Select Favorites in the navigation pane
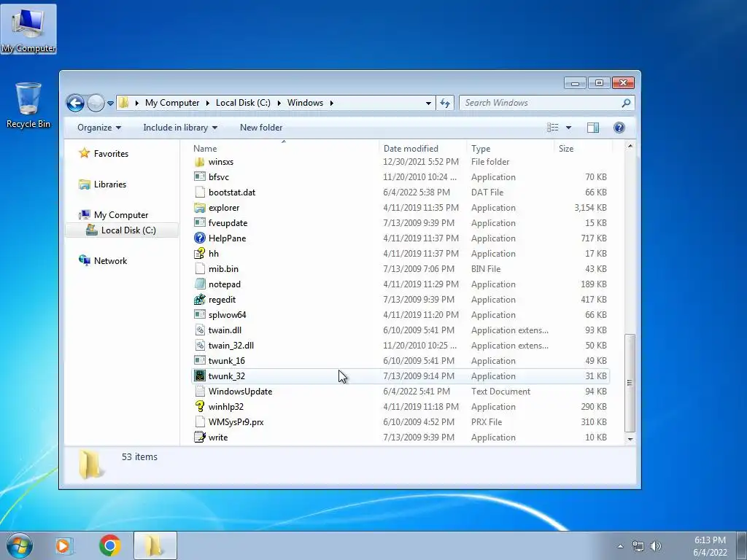 click(111, 153)
